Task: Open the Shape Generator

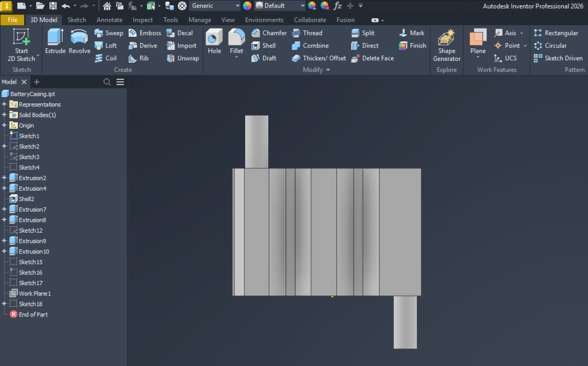Action: click(x=447, y=46)
